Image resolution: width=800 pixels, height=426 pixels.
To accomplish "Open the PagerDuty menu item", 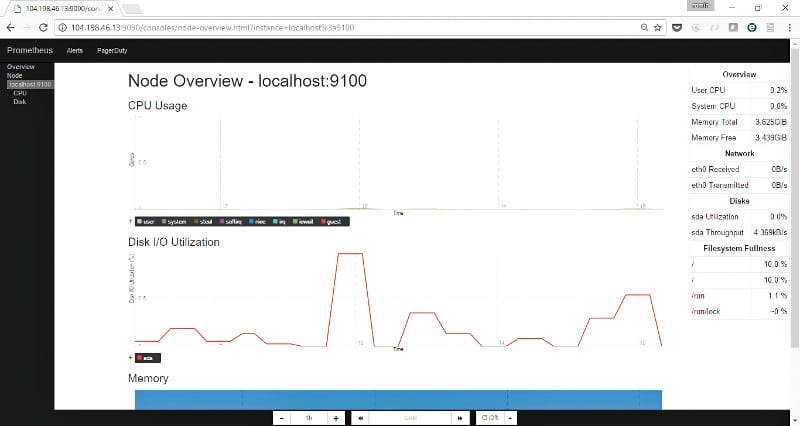I will click(112, 51).
